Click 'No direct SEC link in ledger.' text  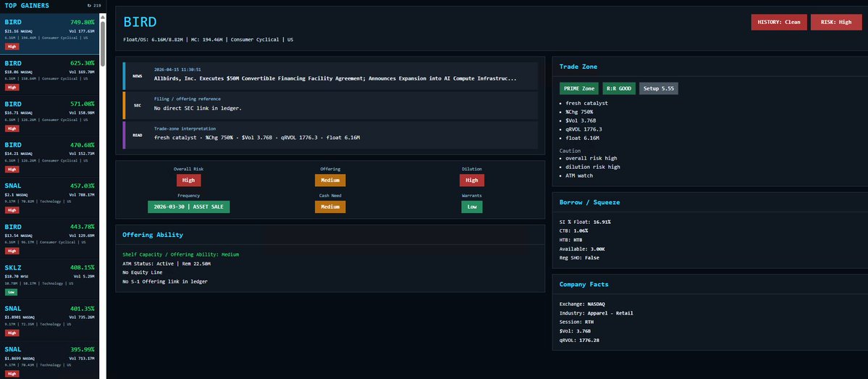pos(199,108)
